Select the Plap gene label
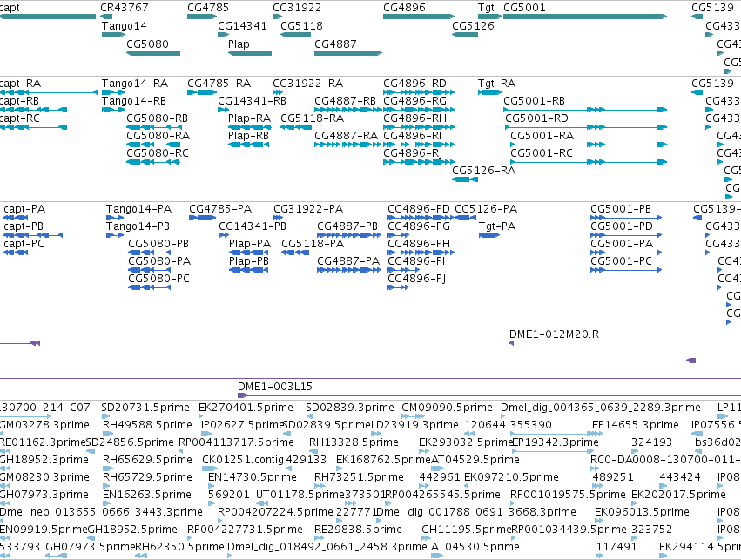The image size is (741, 560). tap(239, 44)
